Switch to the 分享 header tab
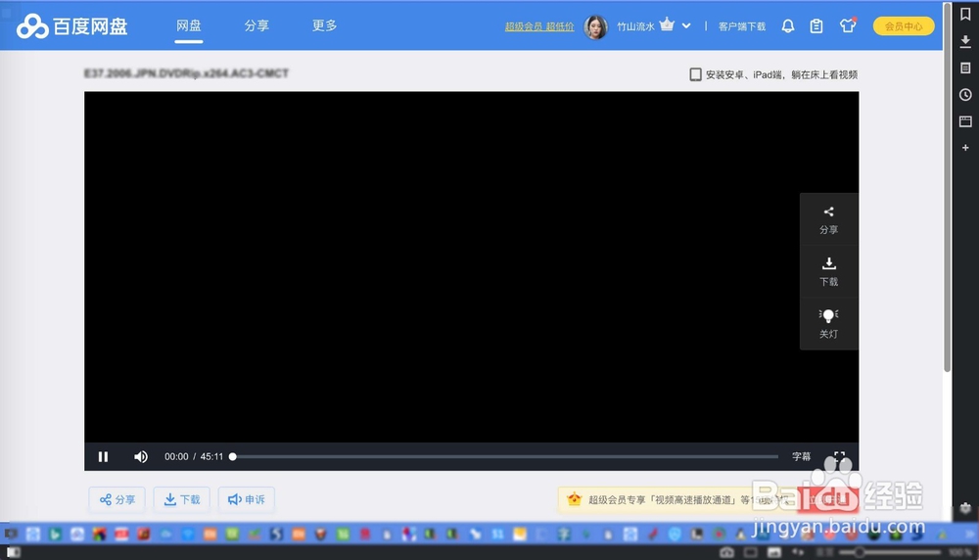The width and height of the screenshot is (979, 560). click(256, 25)
